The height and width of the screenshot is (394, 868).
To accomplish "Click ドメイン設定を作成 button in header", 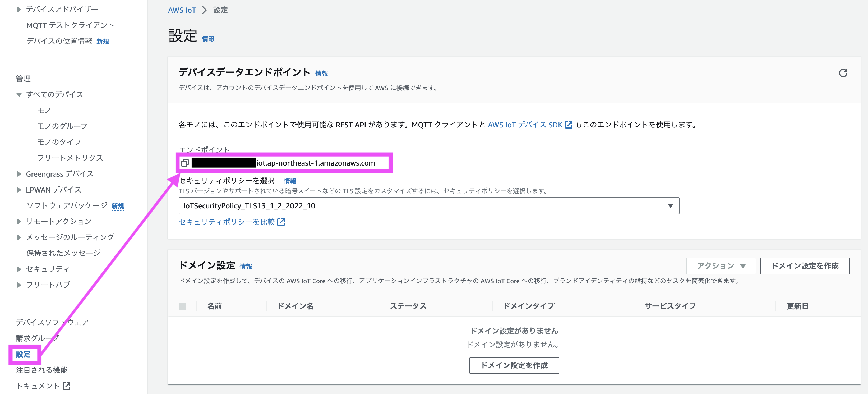I will coord(805,266).
